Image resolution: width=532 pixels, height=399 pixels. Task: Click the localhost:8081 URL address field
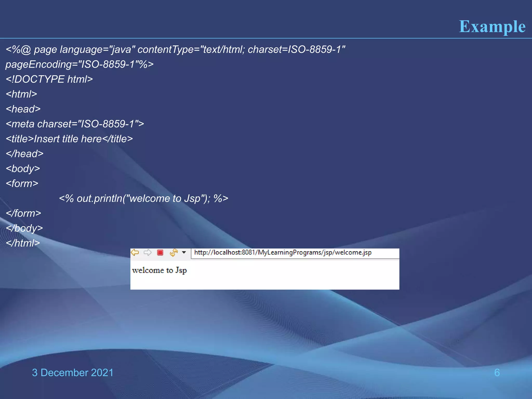283,252
